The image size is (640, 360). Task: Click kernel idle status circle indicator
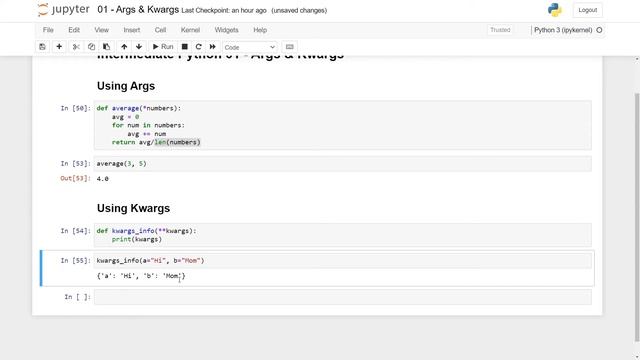pos(599,30)
